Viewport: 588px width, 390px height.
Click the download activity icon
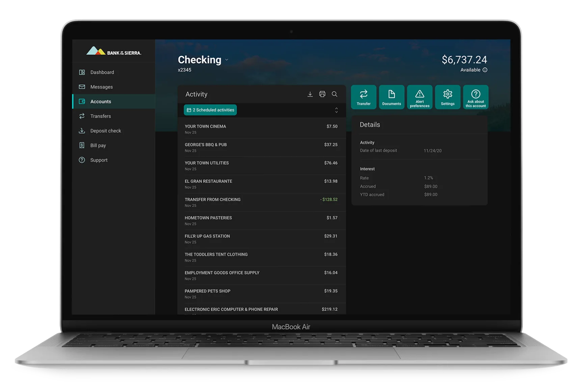pyautogui.click(x=310, y=94)
